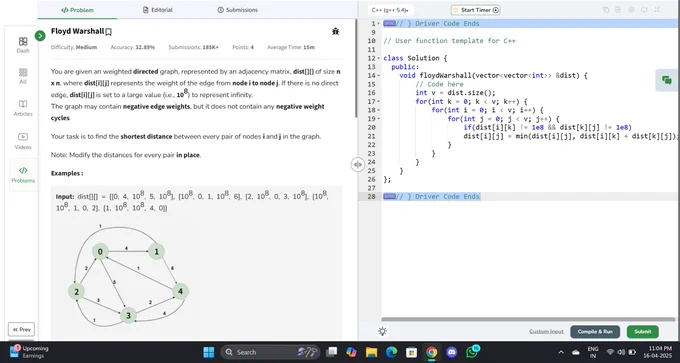
Task: Open Custom Input link
Action: point(546,332)
